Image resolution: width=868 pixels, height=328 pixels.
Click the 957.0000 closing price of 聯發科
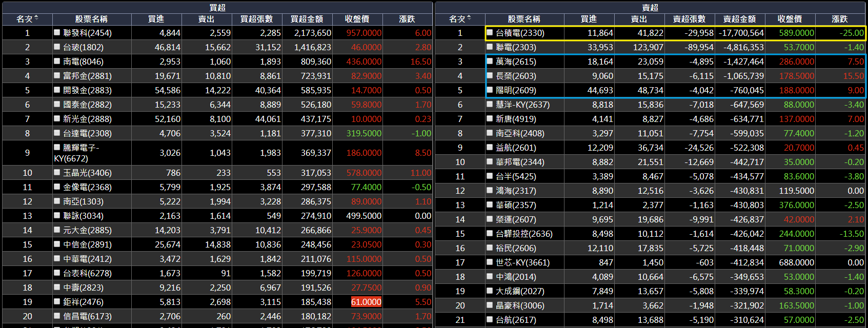click(364, 33)
